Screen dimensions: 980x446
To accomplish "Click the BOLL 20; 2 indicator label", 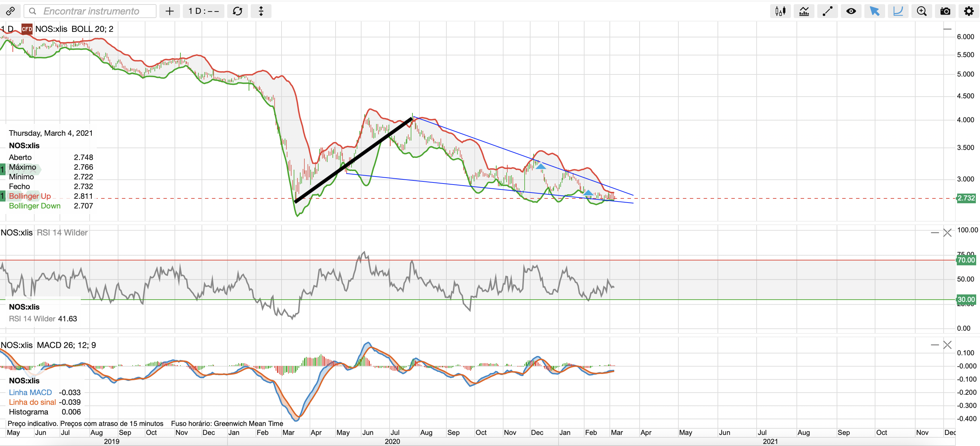I will (92, 29).
